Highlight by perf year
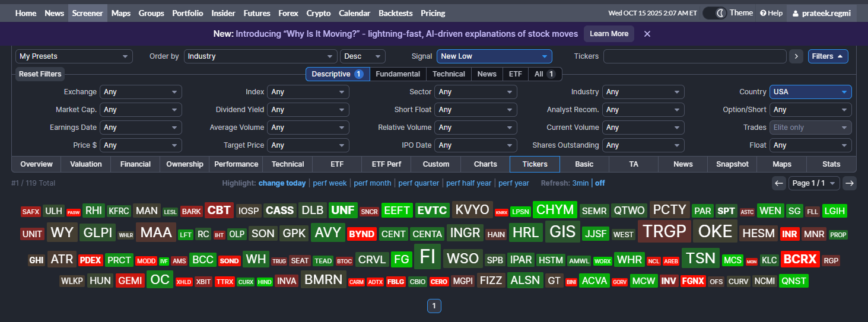The width and height of the screenshot is (868, 322). (514, 183)
